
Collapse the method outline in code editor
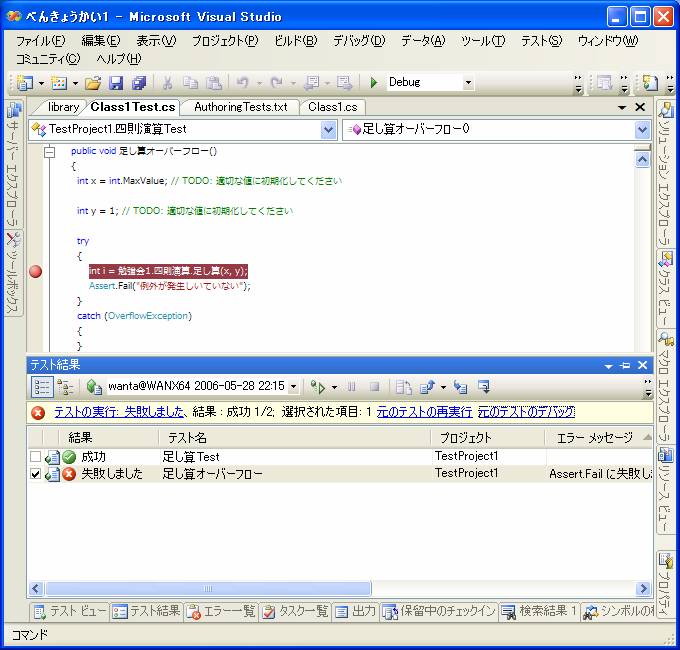(48, 151)
